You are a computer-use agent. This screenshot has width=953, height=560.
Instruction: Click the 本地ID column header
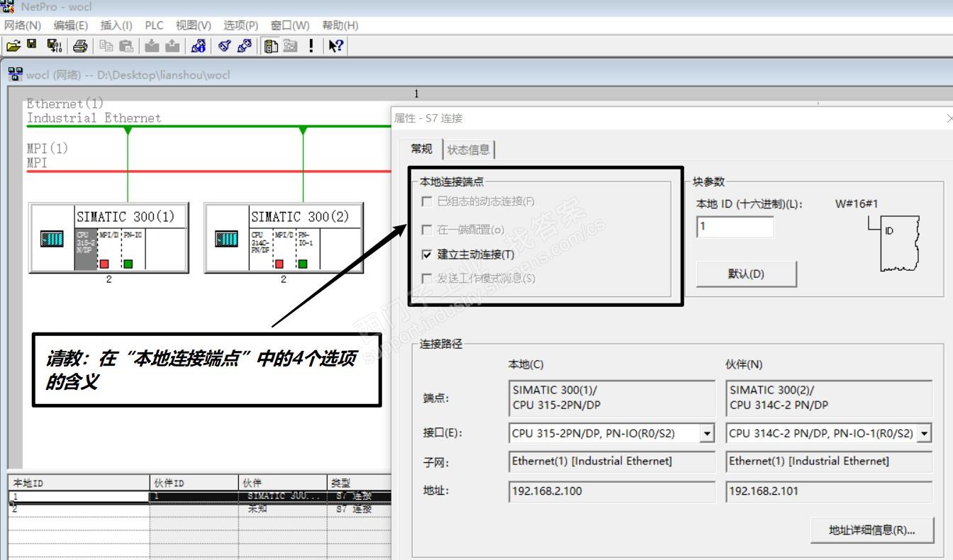point(79,483)
